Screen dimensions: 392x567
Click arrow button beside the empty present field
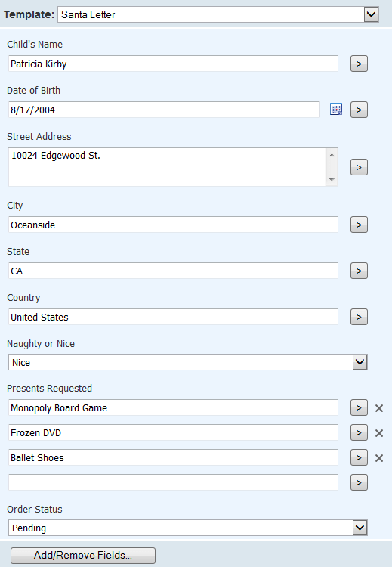(359, 482)
